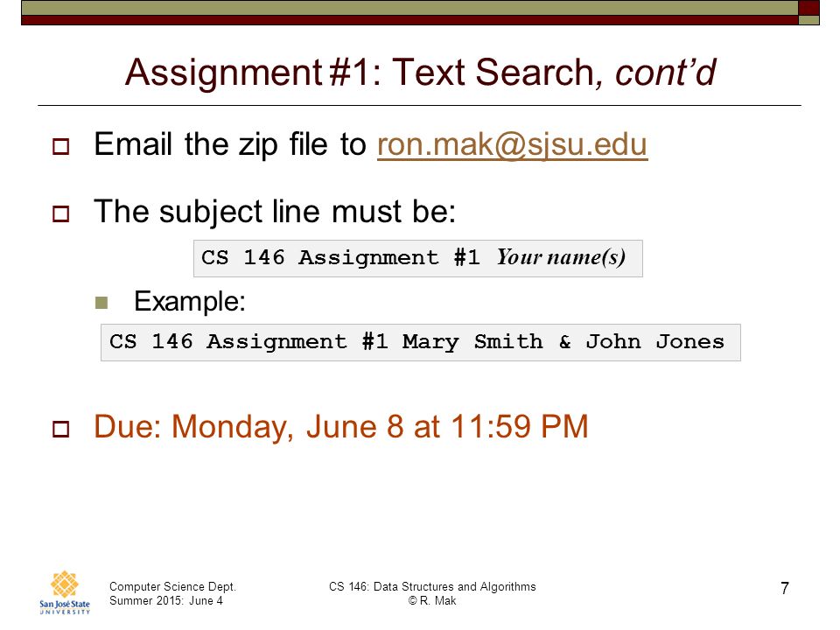Click the CS 146 Data Structures footer title
The width and height of the screenshot is (840, 630).
click(x=432, y=586)
